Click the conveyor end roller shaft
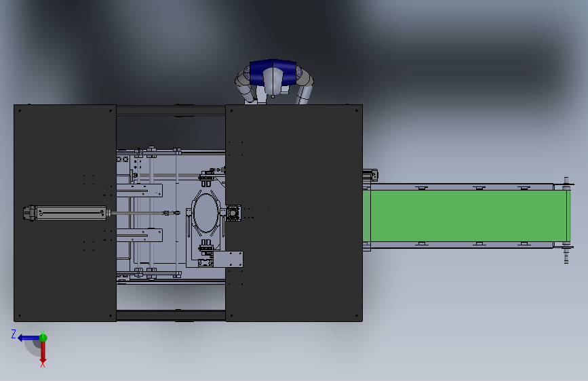Screen dimensions: 588x381 [x=566, y=220]
